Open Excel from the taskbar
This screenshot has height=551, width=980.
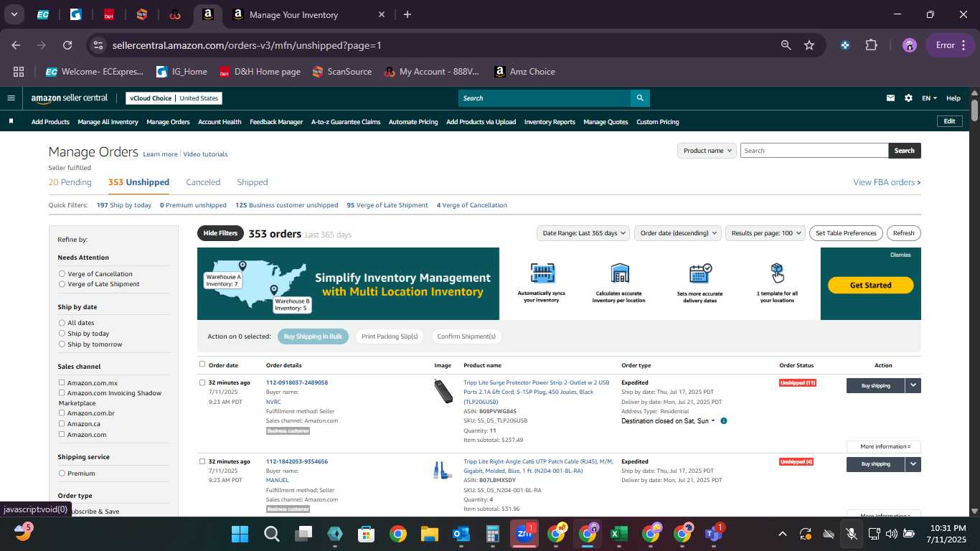(x=618, y=534)
